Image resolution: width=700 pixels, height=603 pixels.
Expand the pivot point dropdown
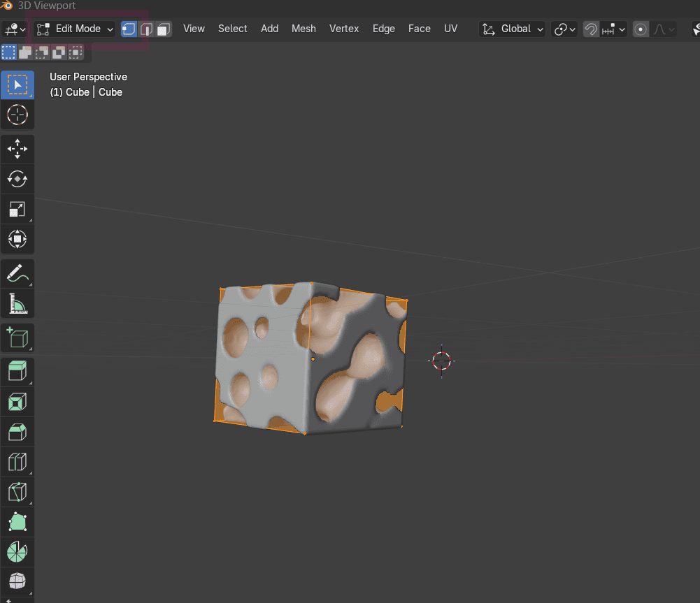coord(564,29)
